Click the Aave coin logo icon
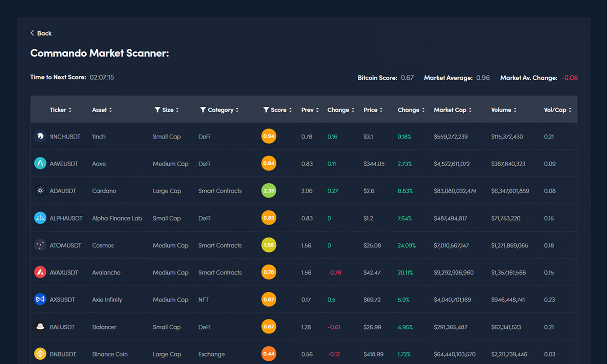This screenshot has width=607, height=364. [x=40, y=163]
